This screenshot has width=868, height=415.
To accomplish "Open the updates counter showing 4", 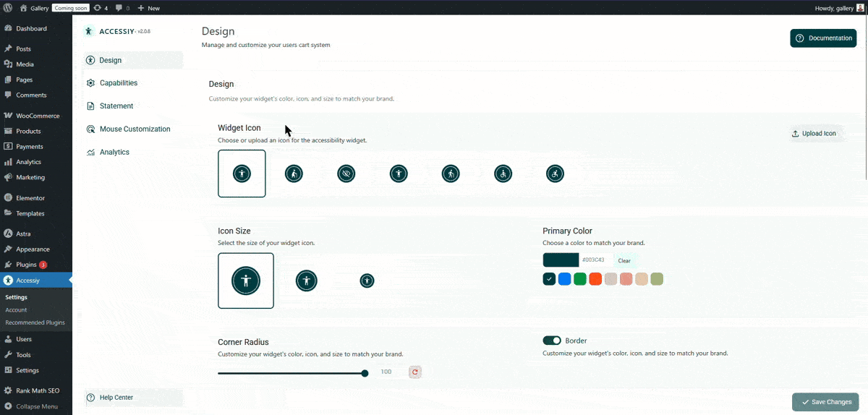I will click(x=101, y=8).
